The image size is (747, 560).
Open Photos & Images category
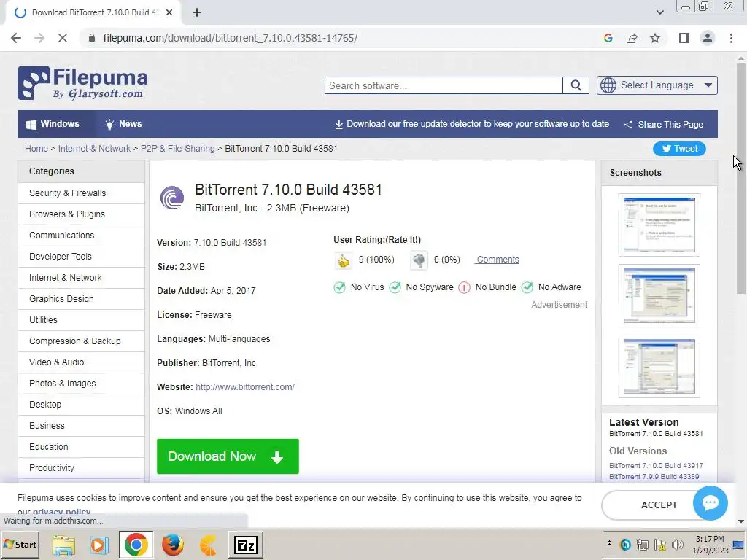81,384
